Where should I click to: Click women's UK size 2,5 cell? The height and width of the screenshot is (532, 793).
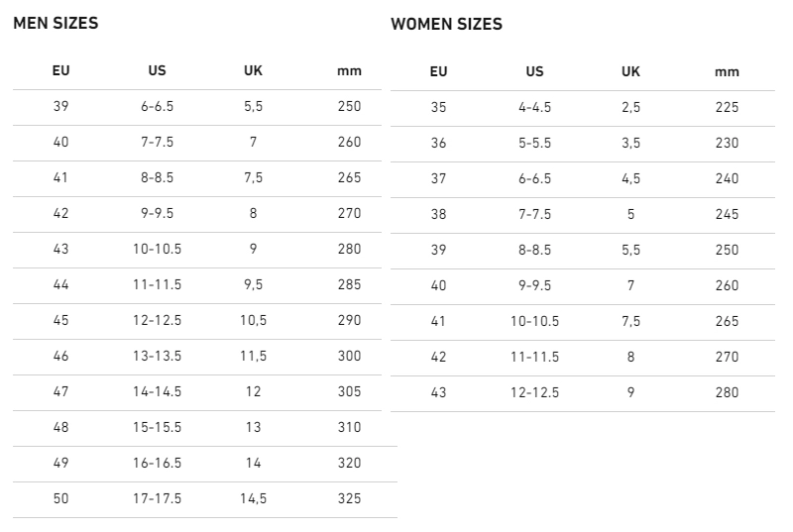point(630,107)
